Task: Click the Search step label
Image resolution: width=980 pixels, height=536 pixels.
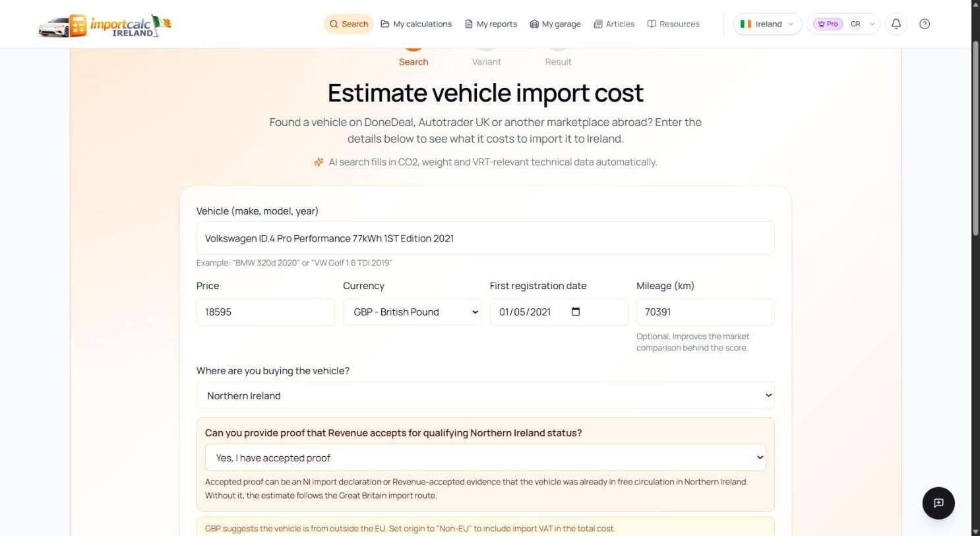Action: [x=413, y=62]
